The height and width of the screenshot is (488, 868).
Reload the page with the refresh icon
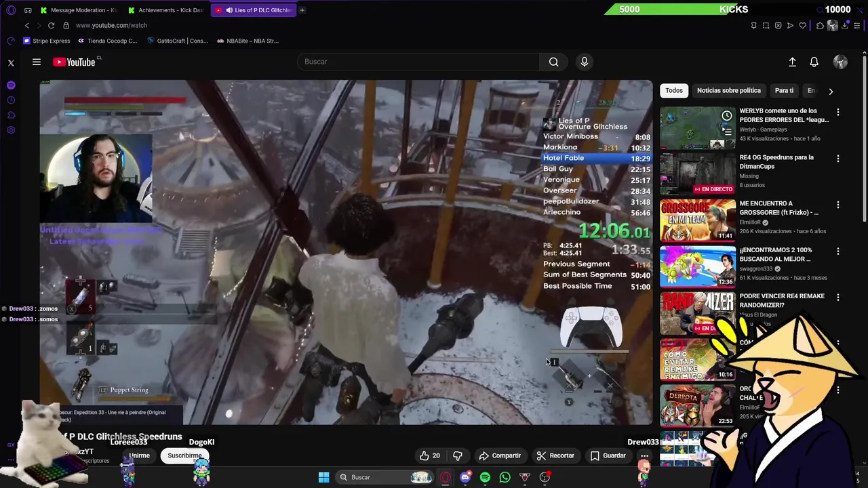(x=51, y=25)
